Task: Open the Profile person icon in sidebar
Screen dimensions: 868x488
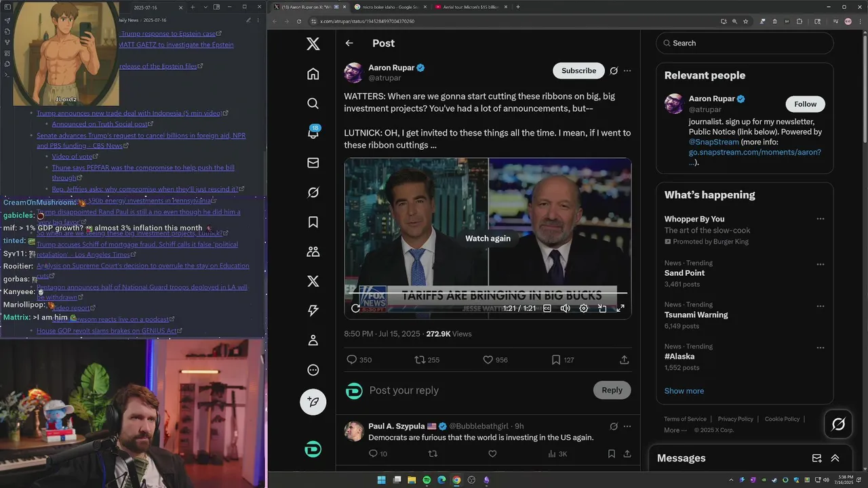Action: pos(313,340)
